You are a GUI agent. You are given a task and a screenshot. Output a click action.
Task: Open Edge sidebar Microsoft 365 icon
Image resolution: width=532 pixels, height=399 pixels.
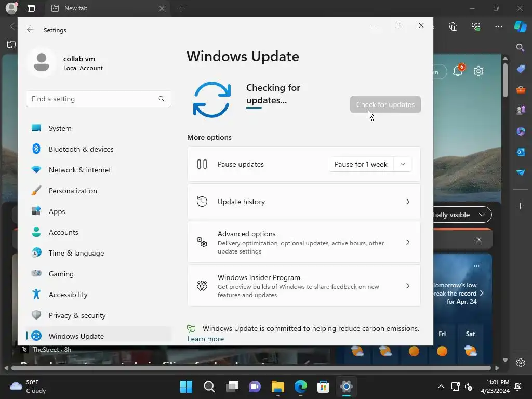point(521,131)
